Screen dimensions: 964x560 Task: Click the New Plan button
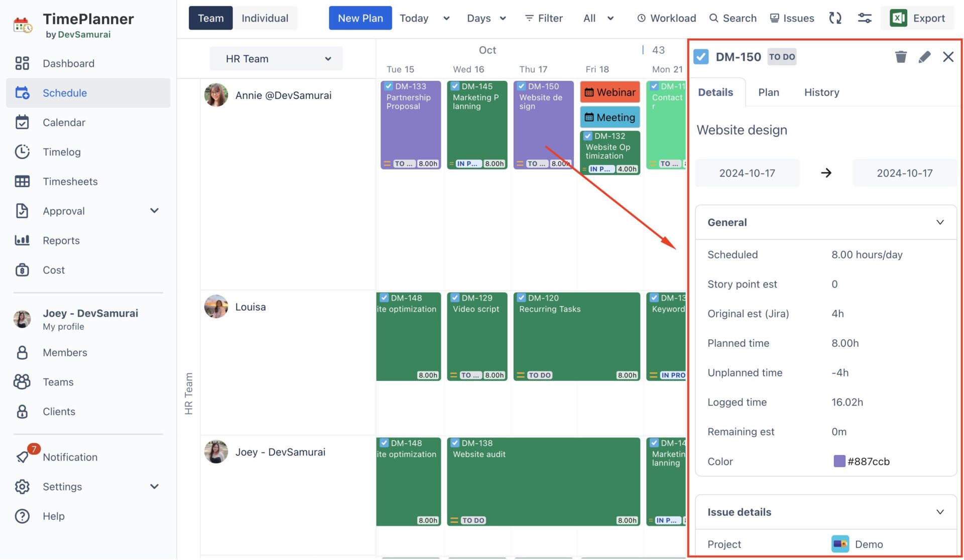coord(360,18)
